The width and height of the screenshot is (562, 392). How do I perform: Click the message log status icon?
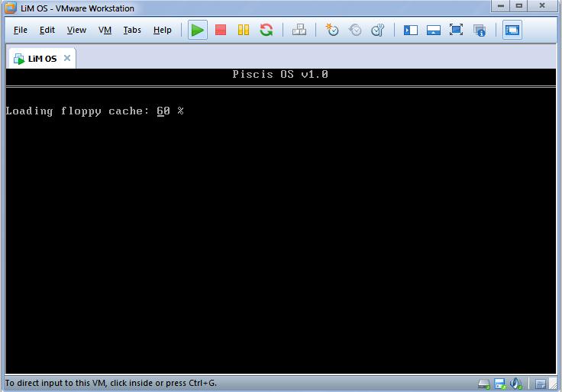tap(540, 384)
